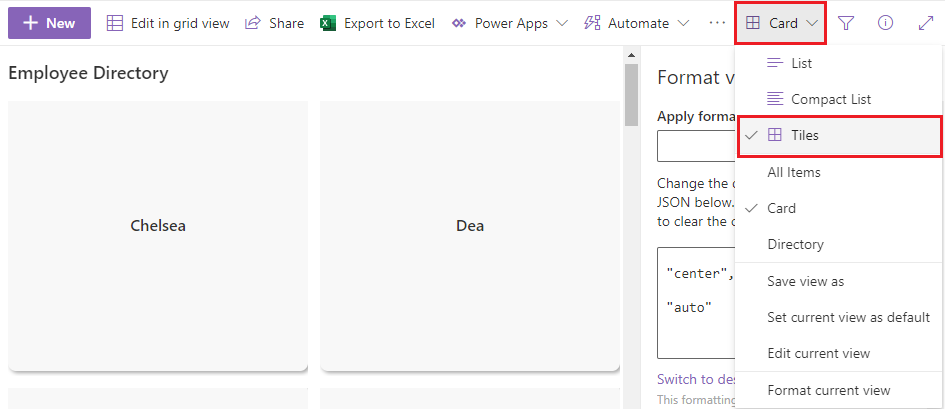
Task: Click the Share arrow icon
Action: point(253,23)
